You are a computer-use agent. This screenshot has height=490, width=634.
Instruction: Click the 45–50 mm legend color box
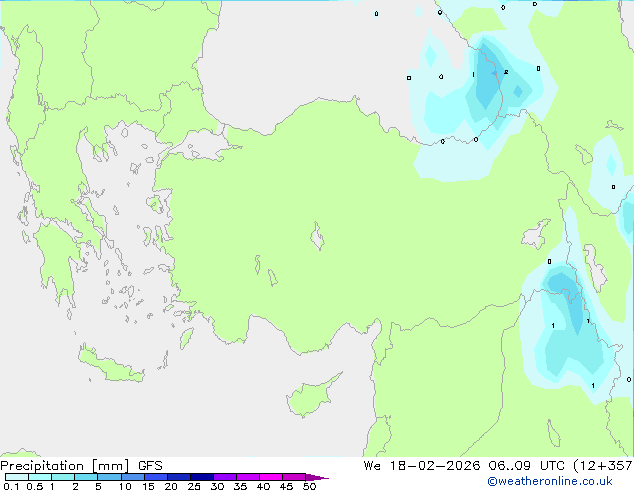(x=294, y=477)
